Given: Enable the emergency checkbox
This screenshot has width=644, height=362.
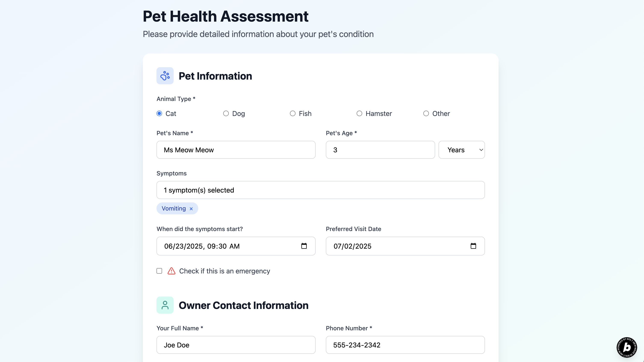Looking at the screenshot, I should [x=159, y=271].
